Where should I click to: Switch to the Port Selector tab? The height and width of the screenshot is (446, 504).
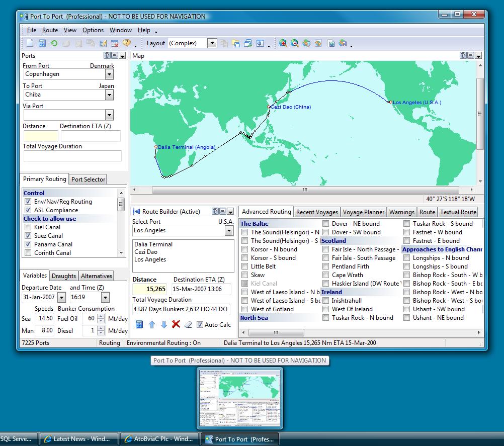88,180
